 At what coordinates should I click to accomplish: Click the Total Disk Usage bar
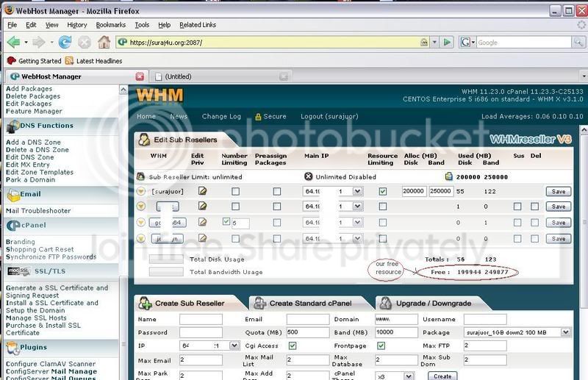coord(166,259)
